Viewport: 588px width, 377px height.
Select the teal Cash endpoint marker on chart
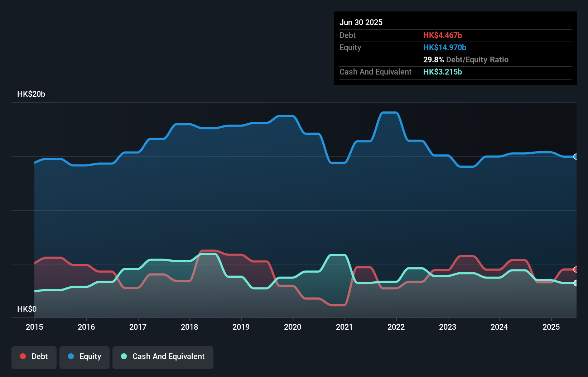coord(576,283)
